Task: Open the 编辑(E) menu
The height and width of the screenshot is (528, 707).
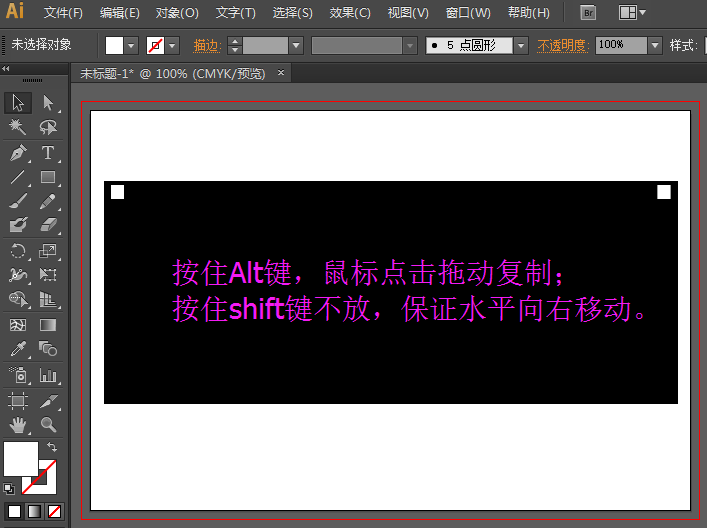Action: (119, 13)
